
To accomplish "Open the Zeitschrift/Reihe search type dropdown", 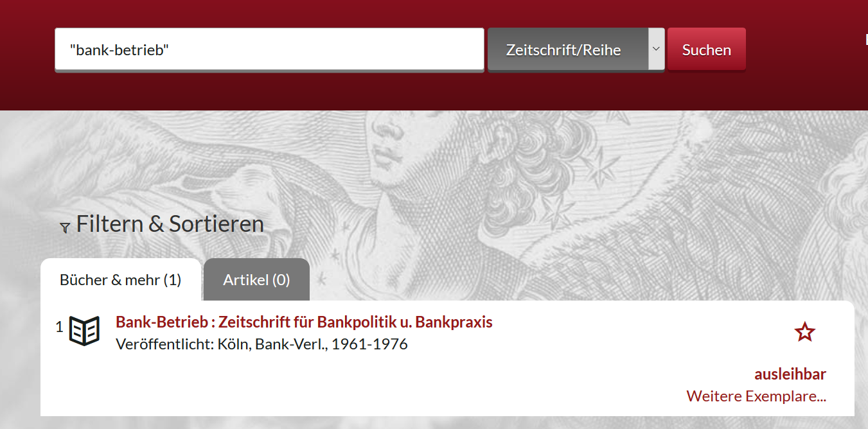I will (576, 49).
